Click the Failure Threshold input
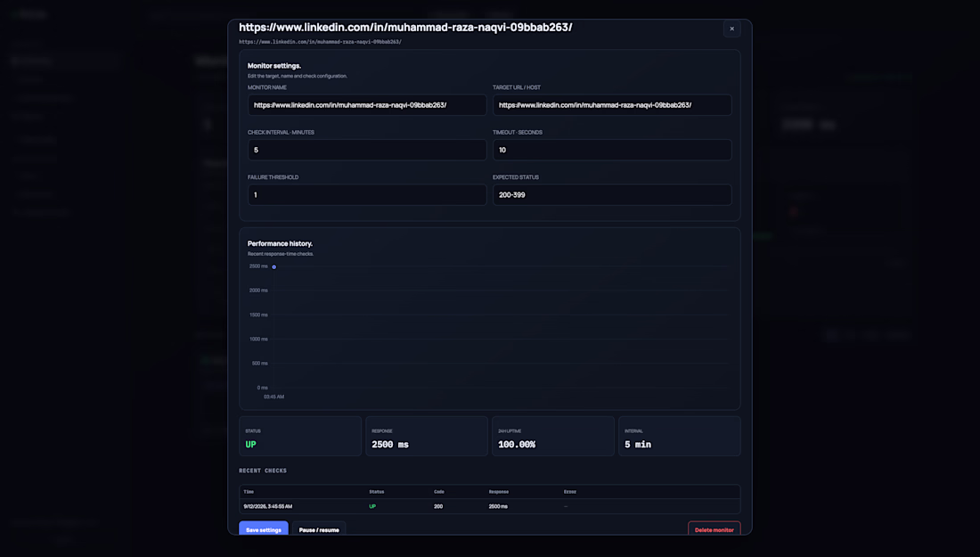 point(367,195)
